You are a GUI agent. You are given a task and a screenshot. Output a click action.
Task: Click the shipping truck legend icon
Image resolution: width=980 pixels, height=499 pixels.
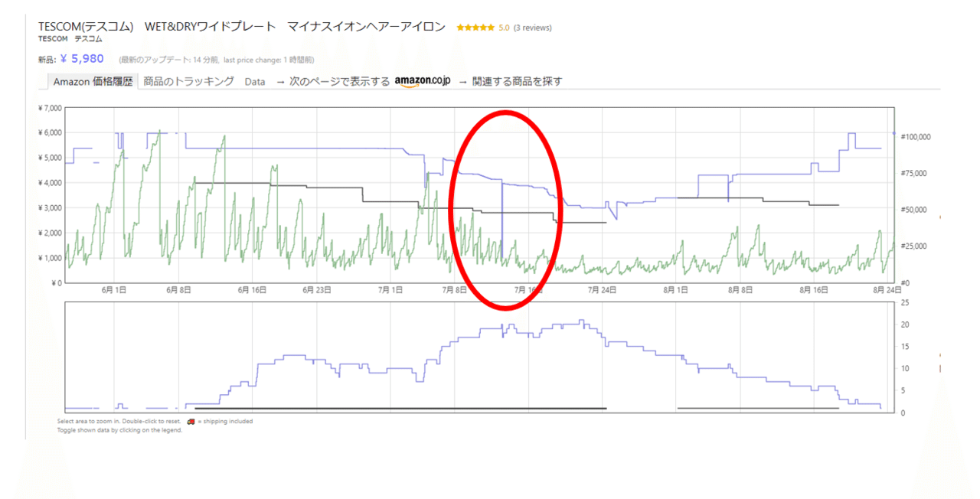click(x=190, y=421)
